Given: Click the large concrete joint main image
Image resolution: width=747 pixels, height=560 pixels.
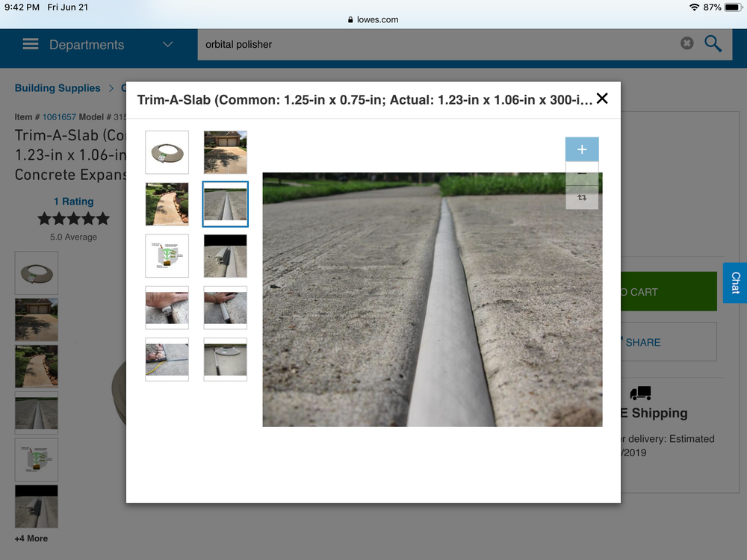Looking at the screenshot, I should (x=432, y=299).
